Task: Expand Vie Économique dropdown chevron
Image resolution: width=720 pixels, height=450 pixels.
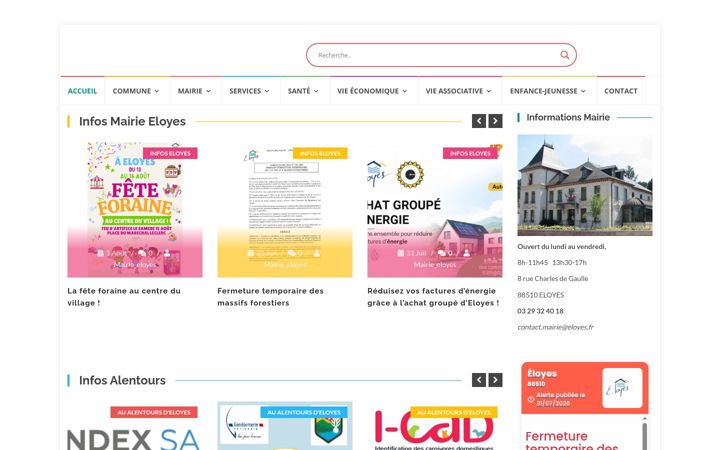Action: (405, 91)
